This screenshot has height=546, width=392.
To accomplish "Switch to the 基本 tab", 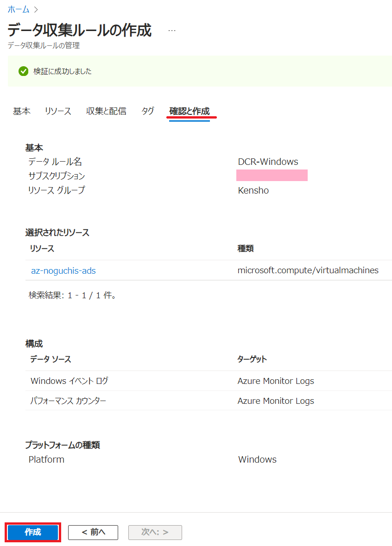I will pos(22,111).
